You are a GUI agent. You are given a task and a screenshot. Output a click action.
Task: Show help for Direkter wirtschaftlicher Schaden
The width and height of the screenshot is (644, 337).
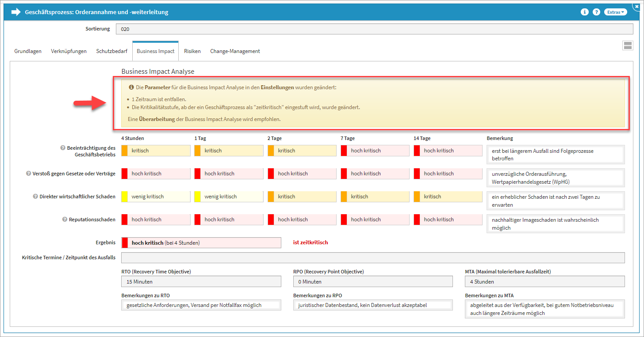tap(36, 197)
